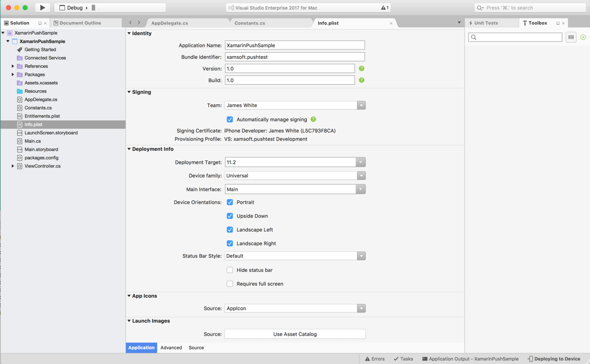Image resolution: width=590 pixels, height=364 pixels.
Task: Toggle the Toolbox list view icon
Action: 571,37
